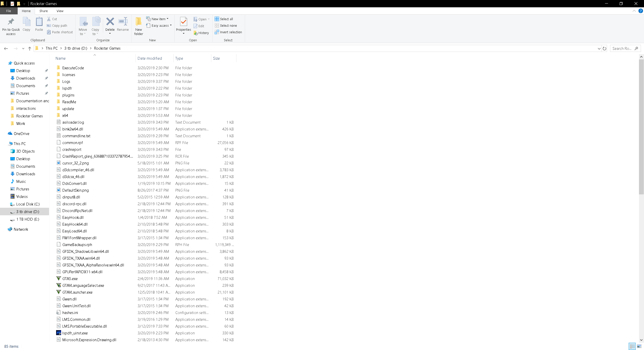Sort by Date modified column header
The image size is (644, 350).
tap(150, 58)
